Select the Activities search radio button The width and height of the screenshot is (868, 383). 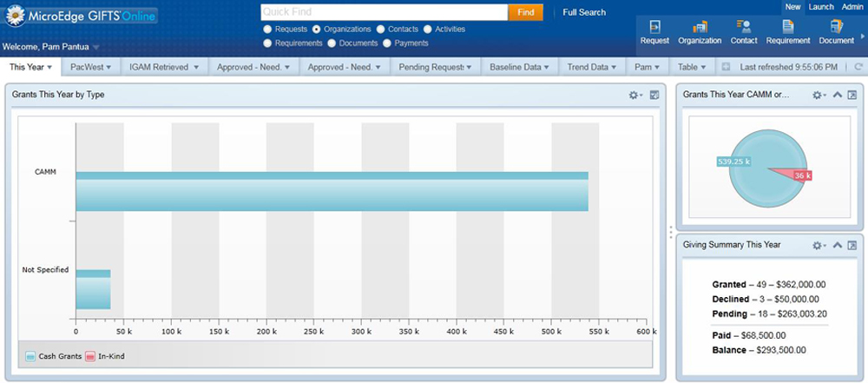[x=427, y=30]
